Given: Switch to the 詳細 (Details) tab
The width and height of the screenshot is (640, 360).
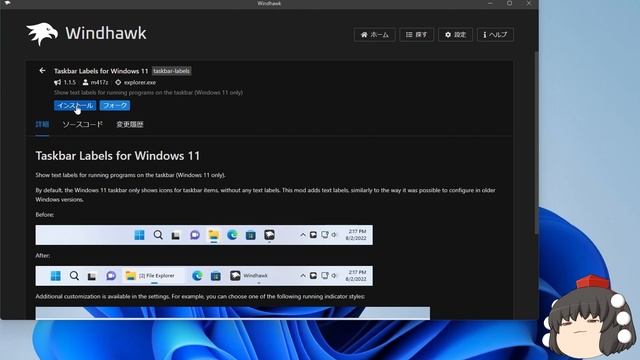Looking at the screenshot, I should point(42,124).
